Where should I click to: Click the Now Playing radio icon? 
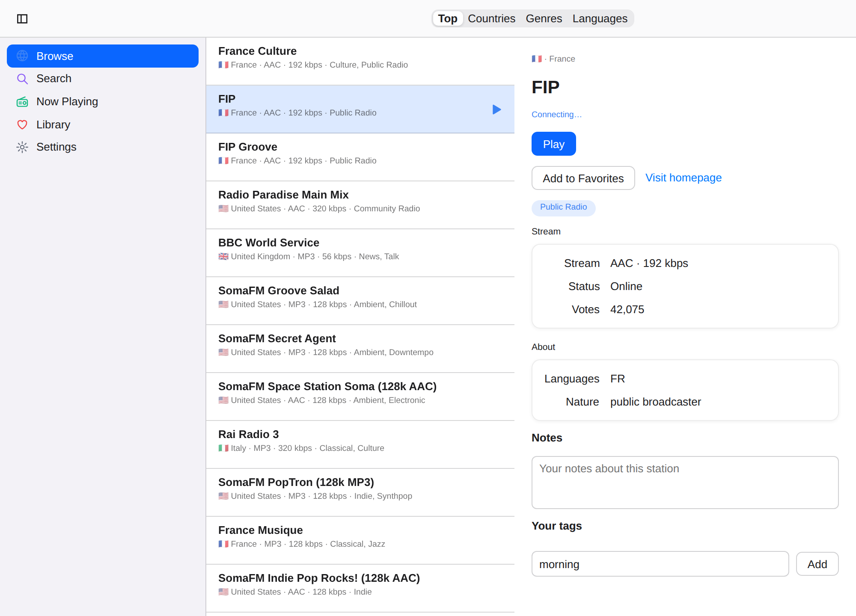22,102
